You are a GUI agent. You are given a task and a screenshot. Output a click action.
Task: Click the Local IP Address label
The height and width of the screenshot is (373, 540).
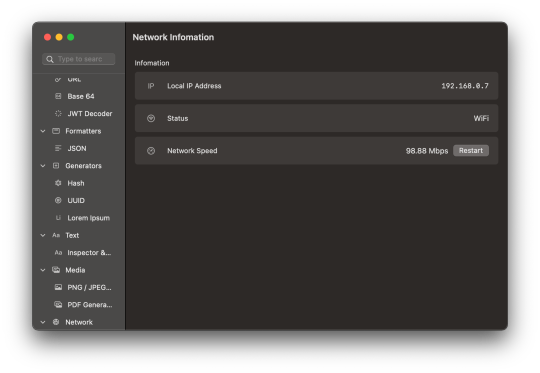point(194,86)
